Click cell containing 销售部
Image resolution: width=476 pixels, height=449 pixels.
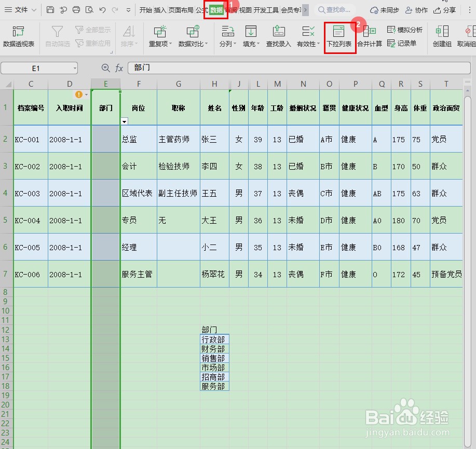(214, 358)
